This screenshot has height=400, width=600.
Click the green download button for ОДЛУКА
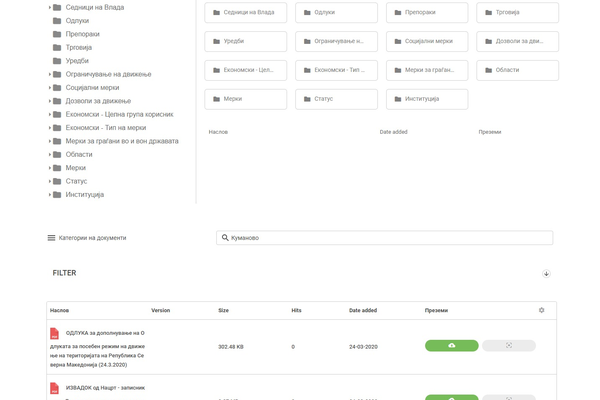[451, 346]
